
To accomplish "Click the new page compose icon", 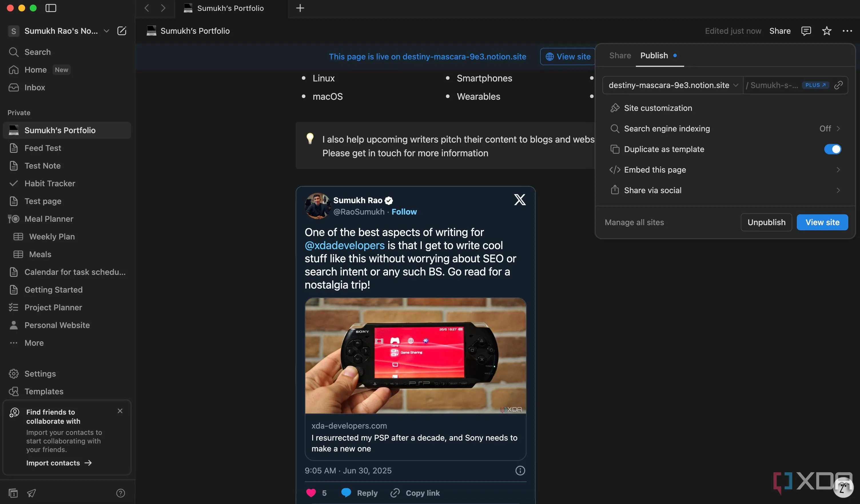I will click(122, 31).
